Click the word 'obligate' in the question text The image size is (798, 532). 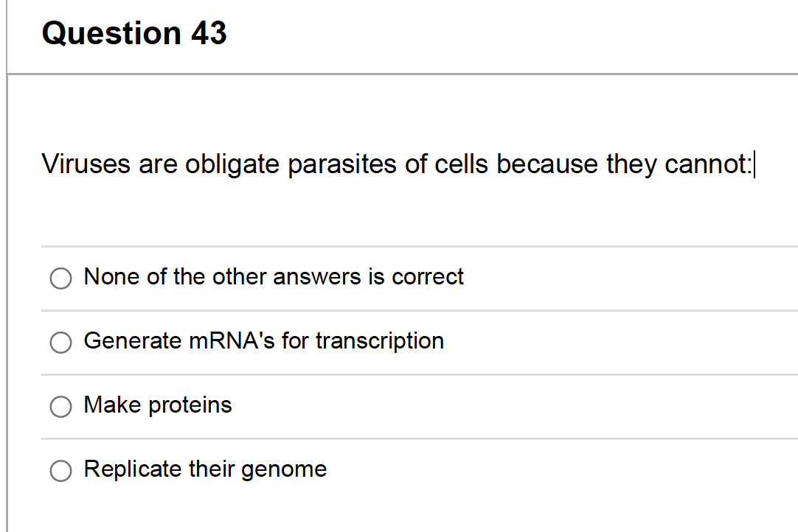[232, 164]
